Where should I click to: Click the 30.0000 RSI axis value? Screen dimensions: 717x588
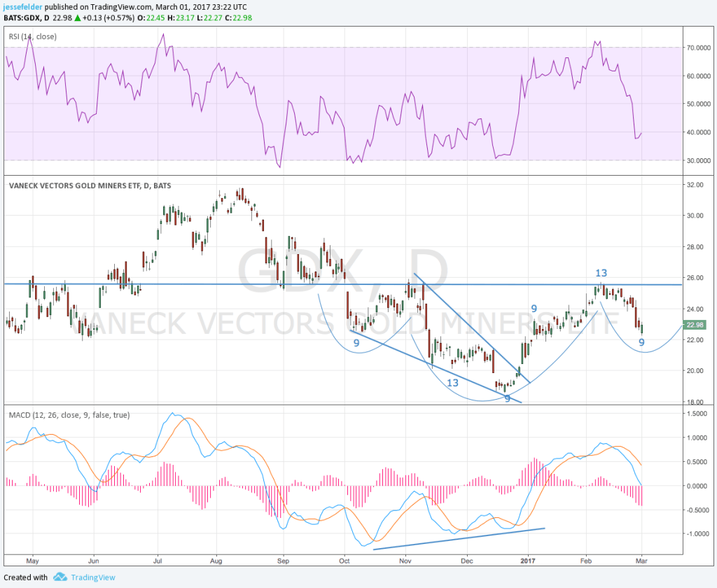tap(699, 160)
